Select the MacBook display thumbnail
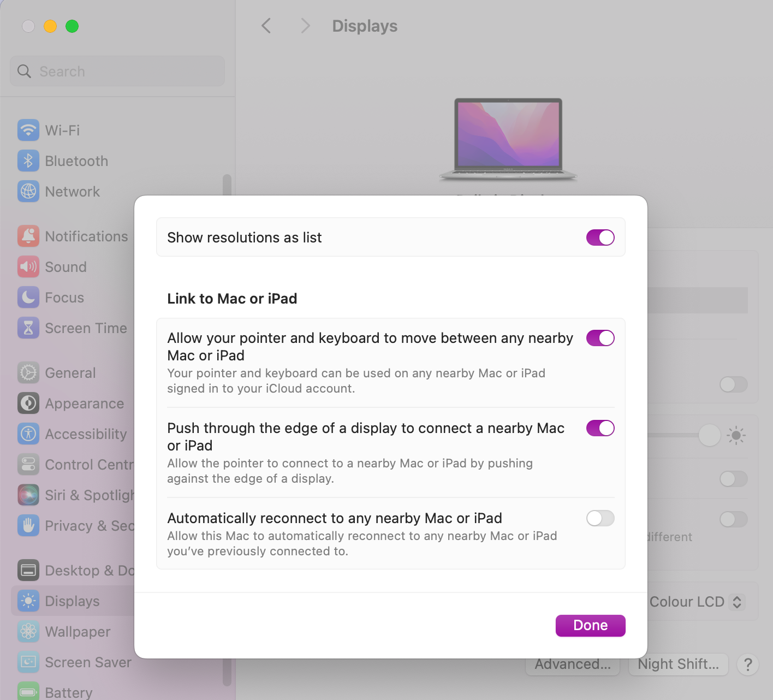The image size is (773, 700). tap(508, 139)
